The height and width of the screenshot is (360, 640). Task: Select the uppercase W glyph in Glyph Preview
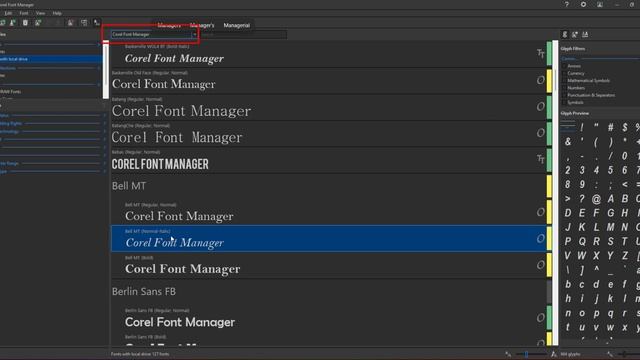pyautogui.click(x=582, y=256)
